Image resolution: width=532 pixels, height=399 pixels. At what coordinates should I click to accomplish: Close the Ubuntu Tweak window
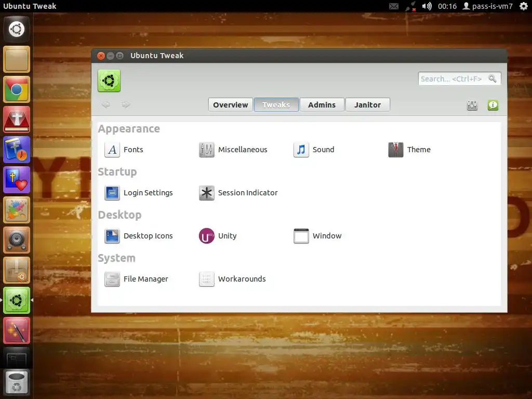[101, 56]
